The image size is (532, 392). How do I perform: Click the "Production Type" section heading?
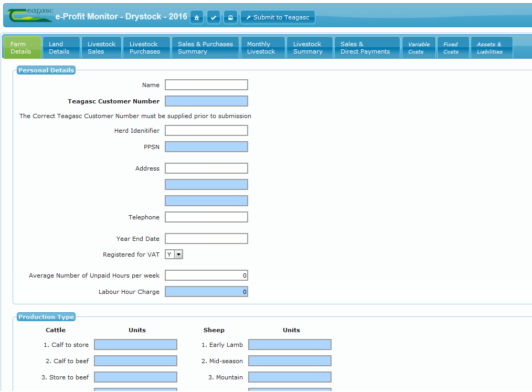[x=46, y=317]
